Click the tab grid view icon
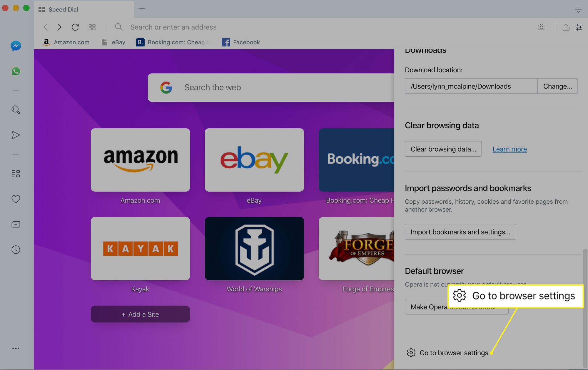 pos(92,27)
